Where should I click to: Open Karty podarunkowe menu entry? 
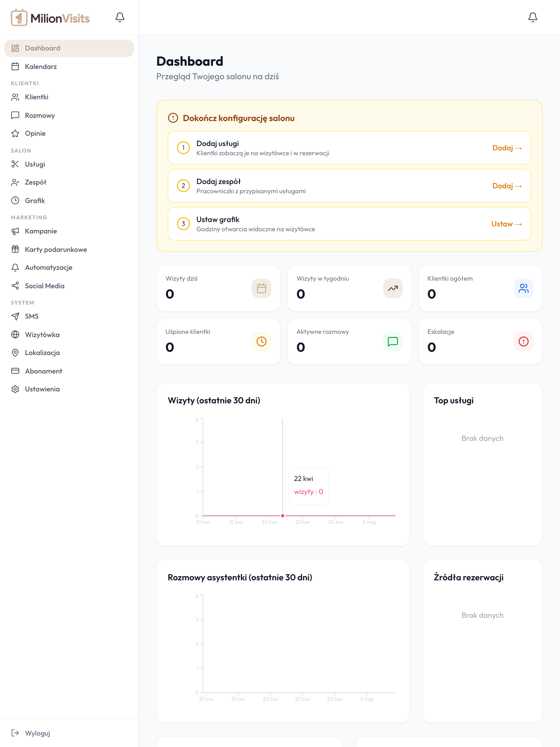click(x=69, y=249)
